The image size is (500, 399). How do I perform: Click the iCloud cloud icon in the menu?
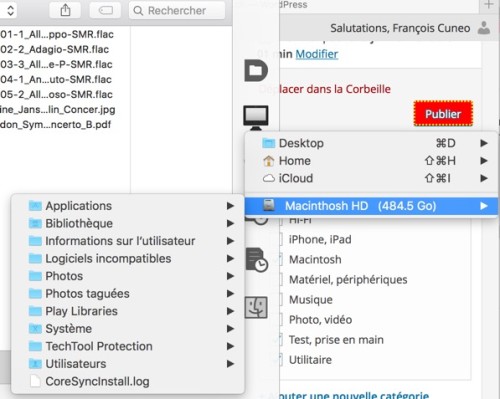pos(268,178)
